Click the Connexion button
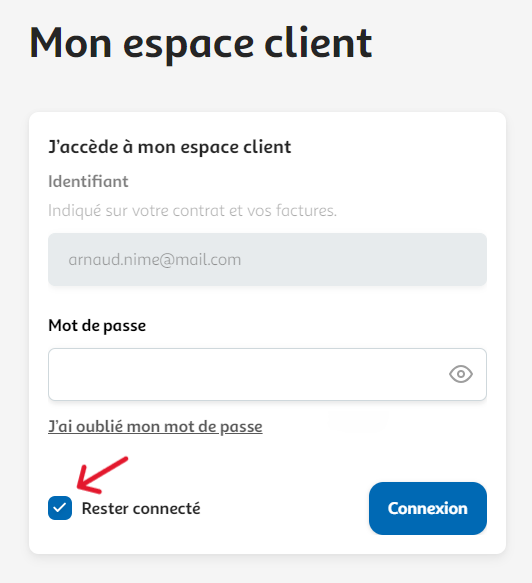532x583 pixels. tap(428, 508)
